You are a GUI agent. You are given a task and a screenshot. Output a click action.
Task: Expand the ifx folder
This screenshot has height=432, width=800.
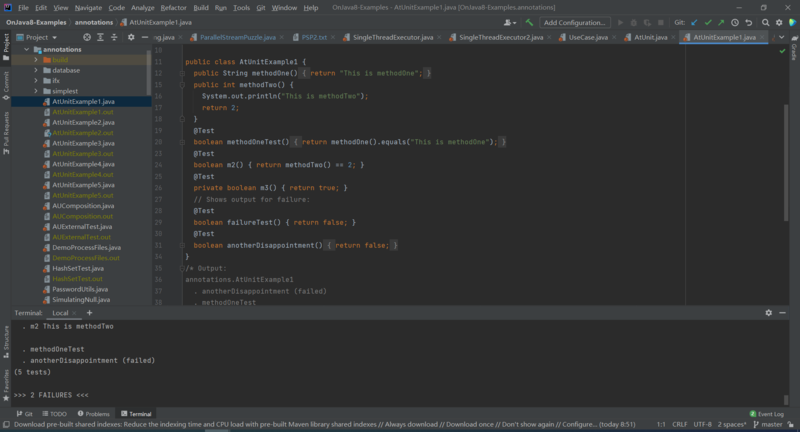click(36, 81)
